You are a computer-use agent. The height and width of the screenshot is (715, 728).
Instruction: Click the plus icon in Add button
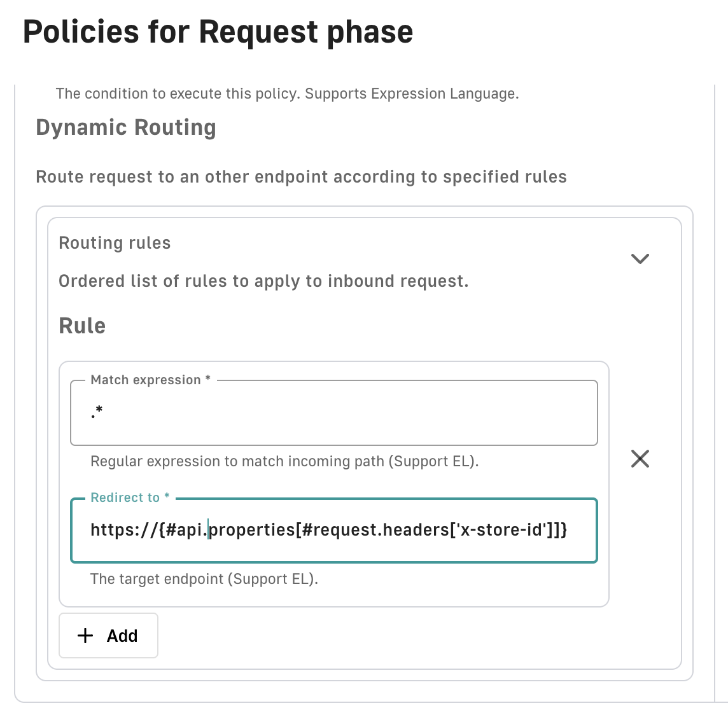[x=85, y=635]
